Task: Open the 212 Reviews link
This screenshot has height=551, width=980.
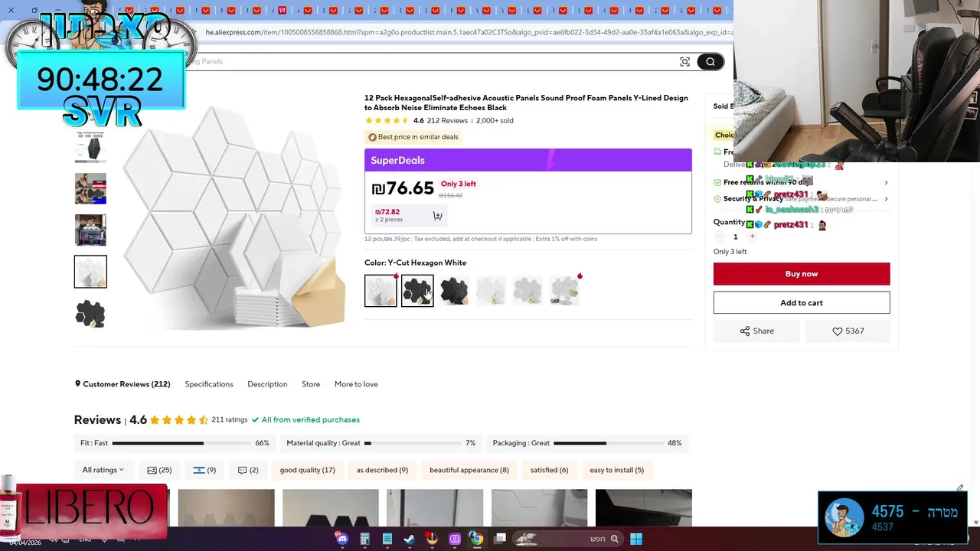Action: (447, 121)
